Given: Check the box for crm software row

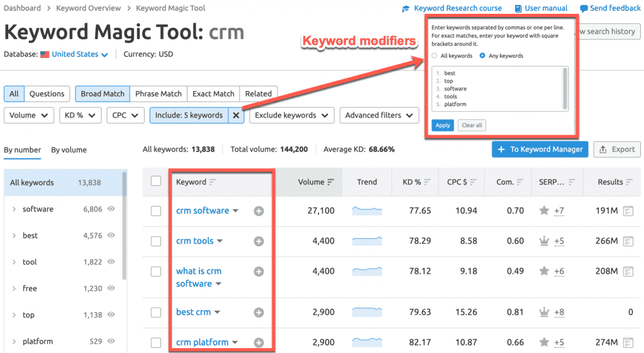Looking at the screenshot, I should pos(156,211).
